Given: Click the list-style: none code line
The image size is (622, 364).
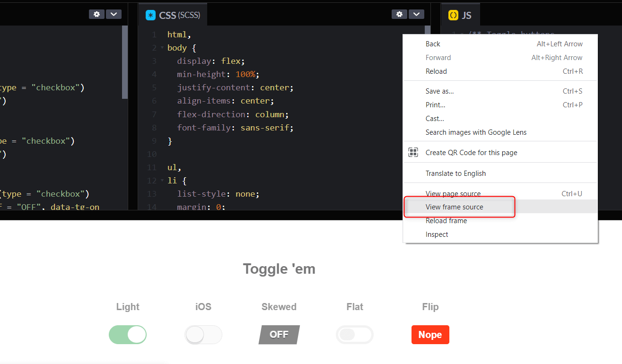Looking at the screenshot, I should [219, 194].
